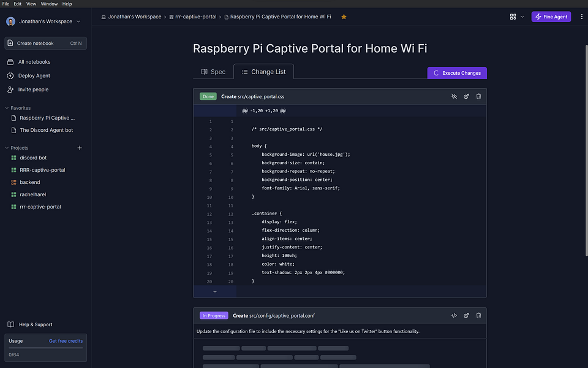Screen dimensions: 588x368
Task: Add a new project with plus icon
Action: 80,148
